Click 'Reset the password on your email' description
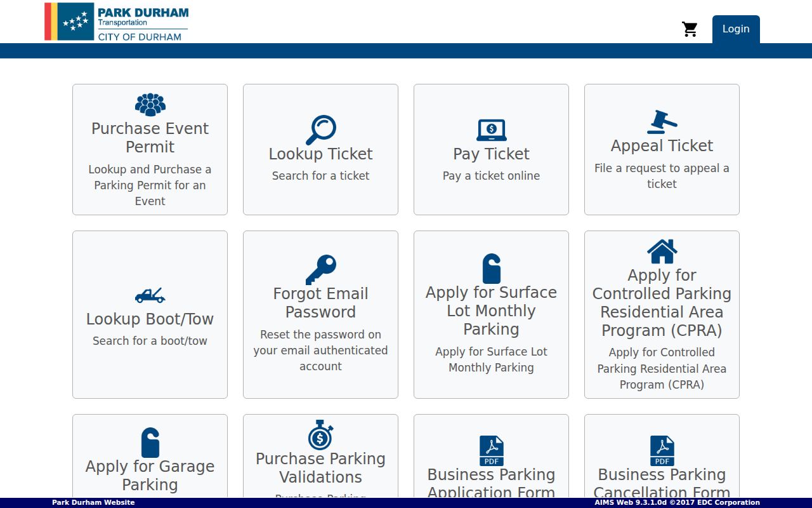This screenshot has height=508, width=812. [321, 351]
